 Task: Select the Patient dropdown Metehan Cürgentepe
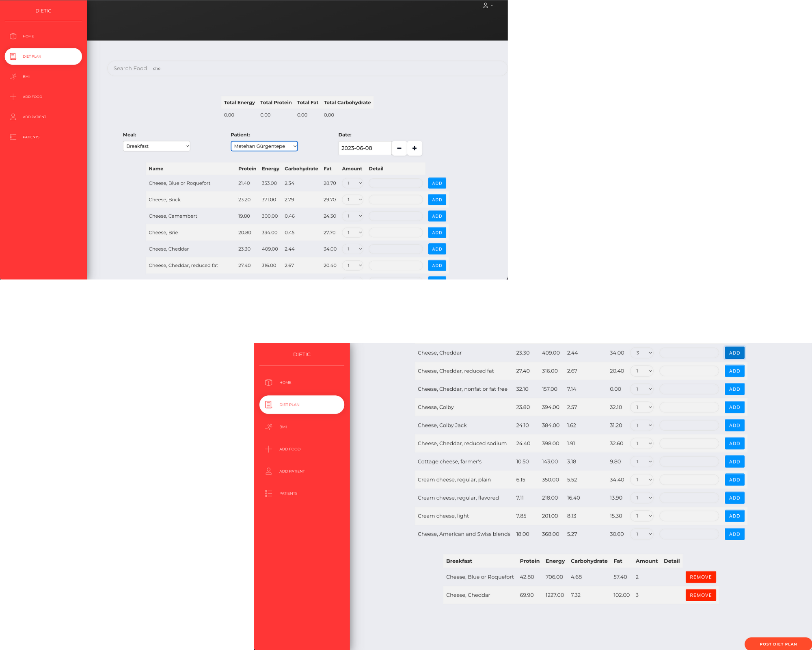[264, 146]
